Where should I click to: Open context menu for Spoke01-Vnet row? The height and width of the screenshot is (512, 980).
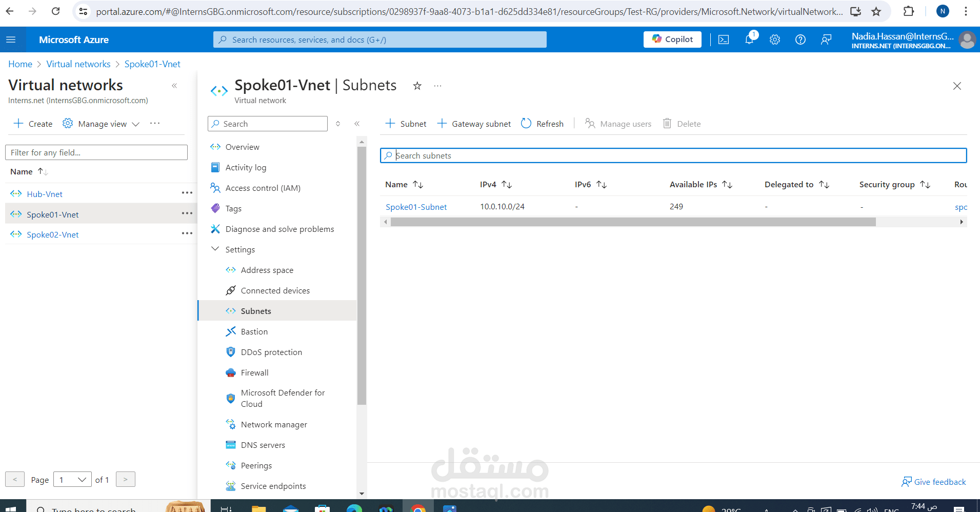coord(187,213)
